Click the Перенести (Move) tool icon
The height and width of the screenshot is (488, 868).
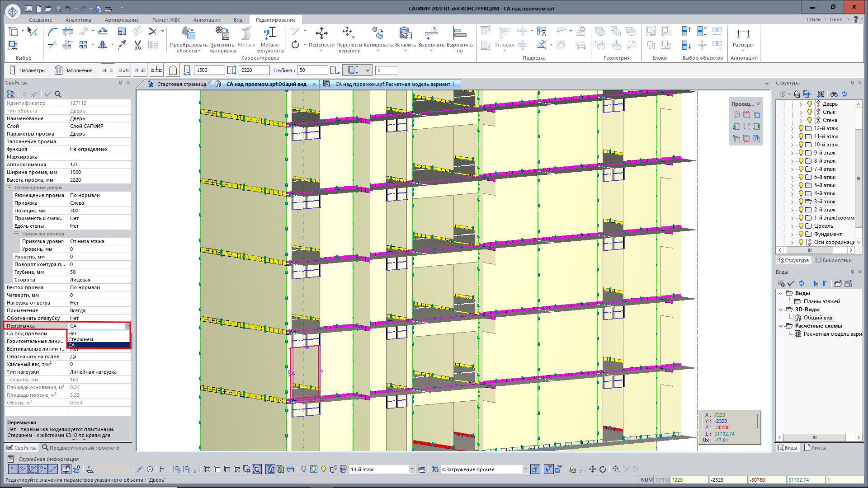point(321,33)
